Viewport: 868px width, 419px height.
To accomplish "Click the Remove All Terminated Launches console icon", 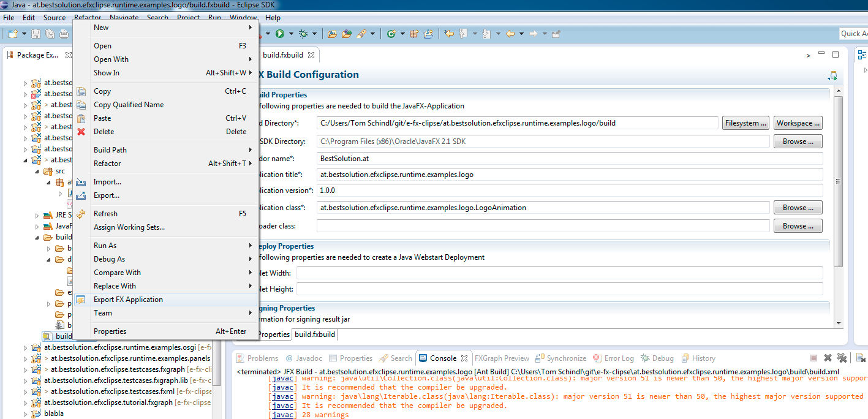I will 842,358.
